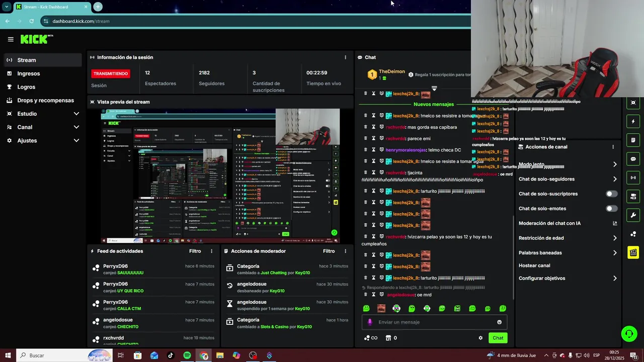Open the speech bubble icon in right sidebar
644x362 pixels.
point(633,159)
